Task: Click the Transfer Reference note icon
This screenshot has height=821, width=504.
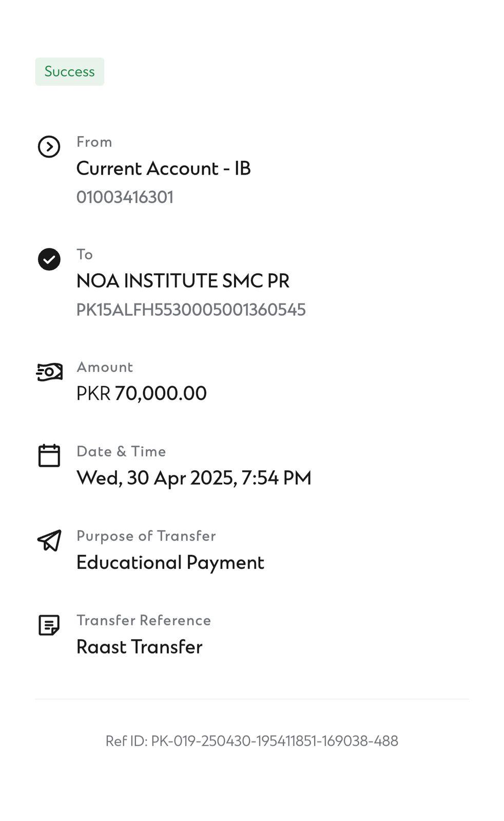Action: [49, 625]
